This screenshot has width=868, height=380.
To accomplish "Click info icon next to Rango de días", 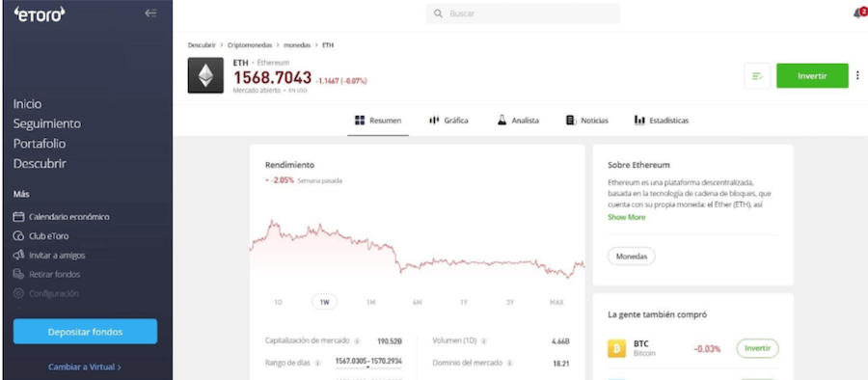I will tap(317, 363).
